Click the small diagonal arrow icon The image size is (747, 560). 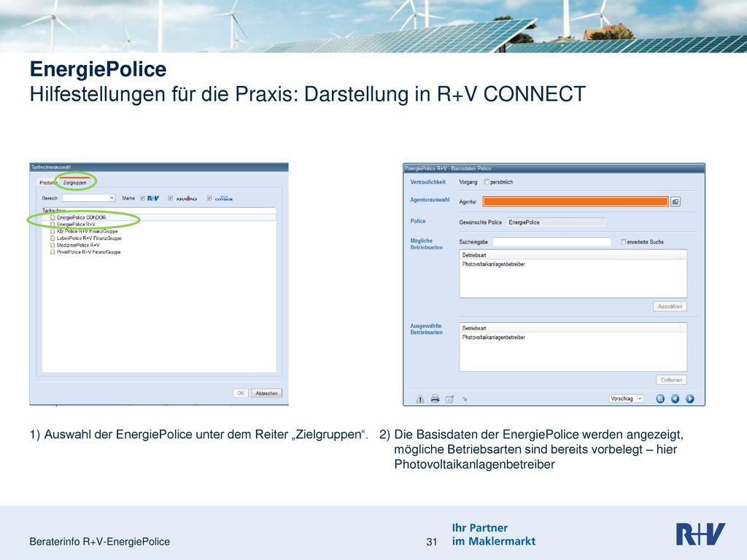[x=465, y=400]
